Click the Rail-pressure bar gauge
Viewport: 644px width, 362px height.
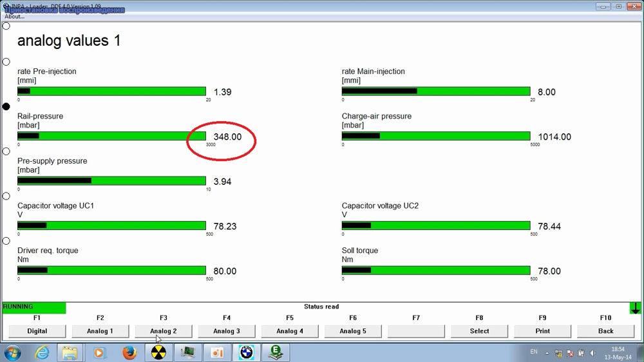click(111, 136)
